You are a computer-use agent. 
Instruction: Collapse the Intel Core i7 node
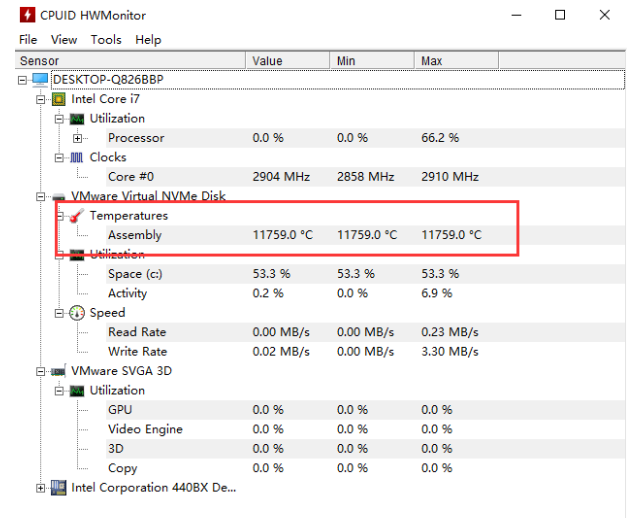click(41, 99)
